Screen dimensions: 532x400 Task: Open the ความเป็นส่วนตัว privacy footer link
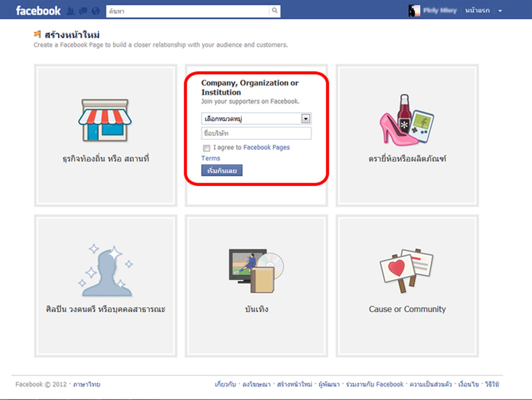point(430,384)
